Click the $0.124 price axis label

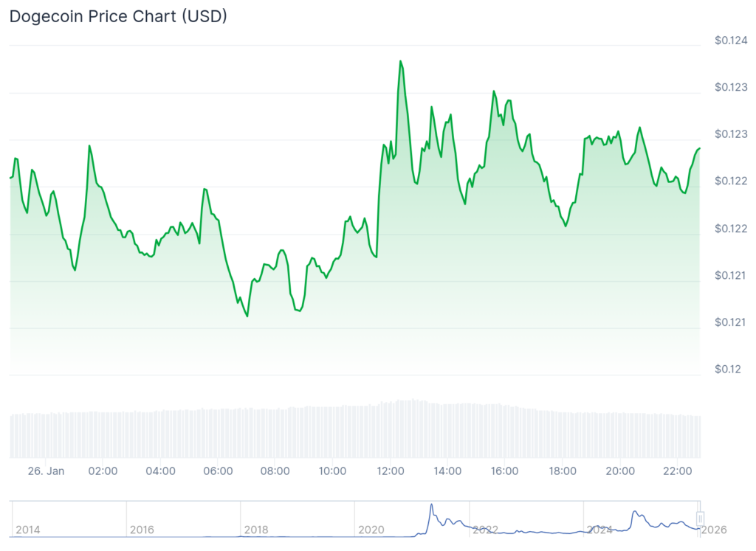pos(731,41)
